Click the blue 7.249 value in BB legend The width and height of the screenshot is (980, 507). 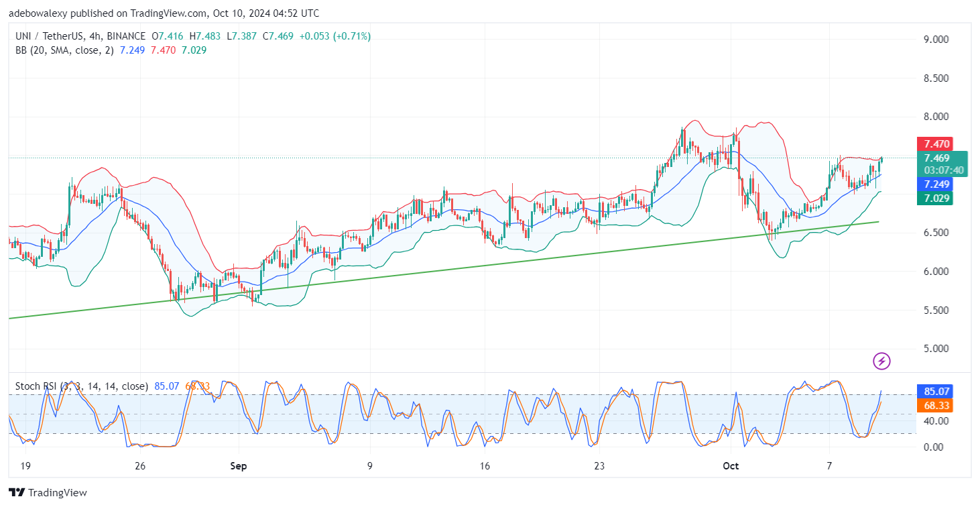pyautogui.click(x=133, y=50)
